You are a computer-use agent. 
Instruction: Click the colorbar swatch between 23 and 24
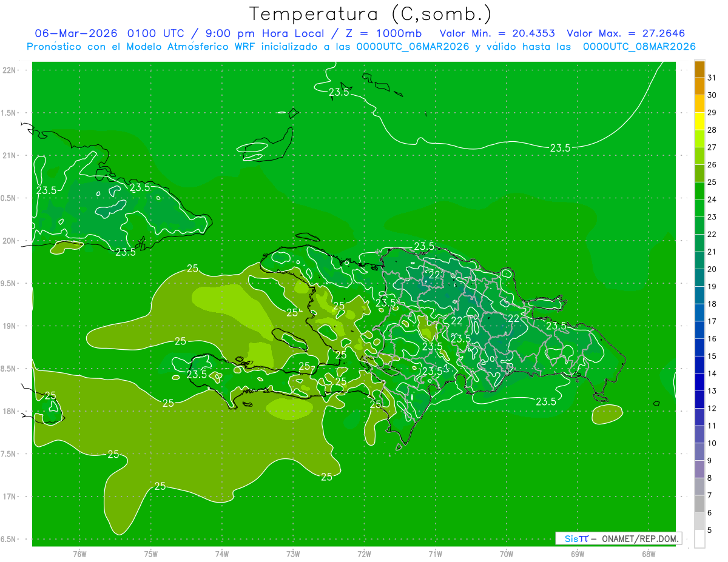(x=699, y=208)
